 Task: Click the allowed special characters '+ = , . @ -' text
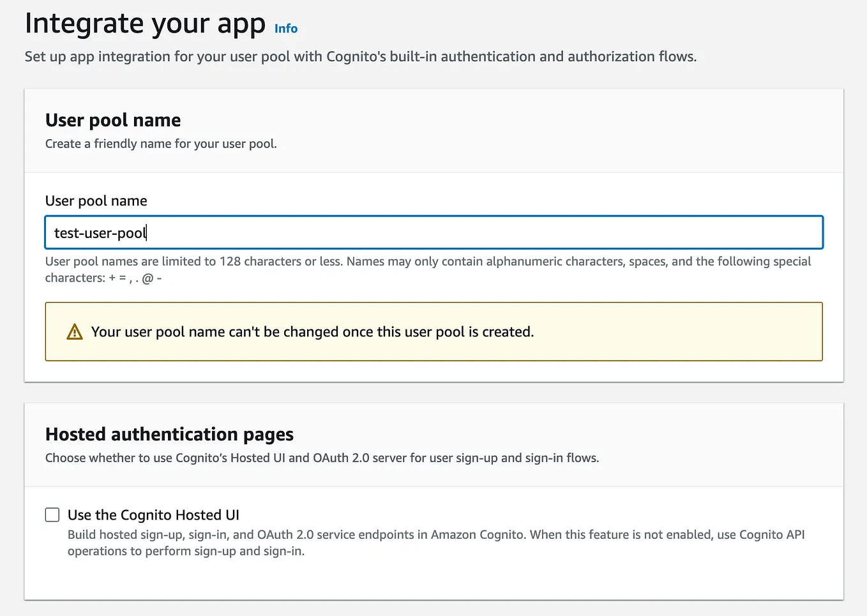(x=135, y=278)
